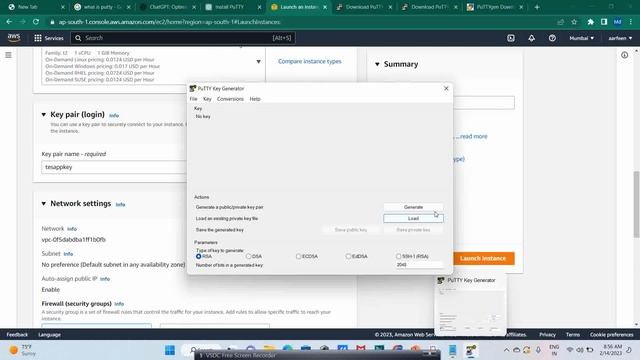Click the page vertical scrollbar thumb
640x360 pixels.
pos(636,204)
